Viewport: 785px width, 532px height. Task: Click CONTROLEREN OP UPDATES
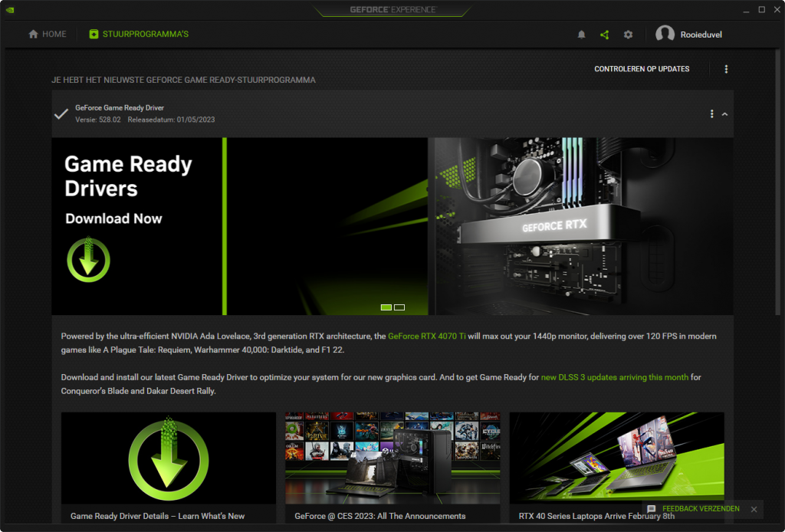click(x=642, y=69)
